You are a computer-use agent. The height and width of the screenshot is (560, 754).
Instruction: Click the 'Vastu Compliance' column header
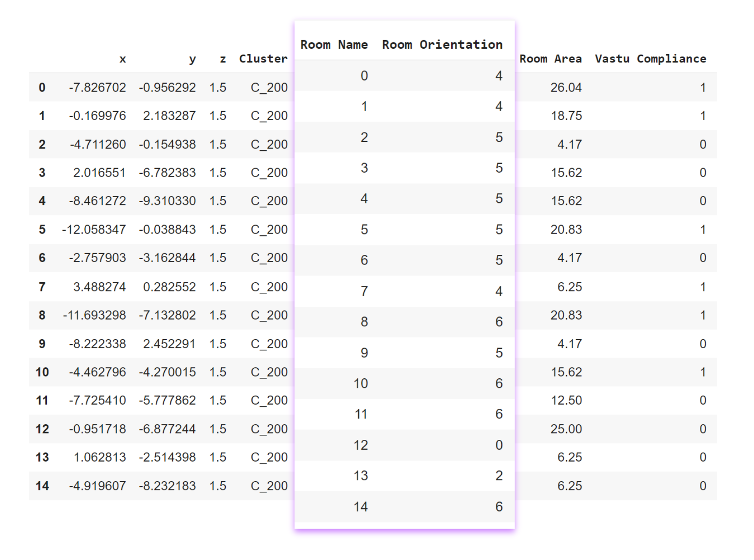tap(650, 59)
